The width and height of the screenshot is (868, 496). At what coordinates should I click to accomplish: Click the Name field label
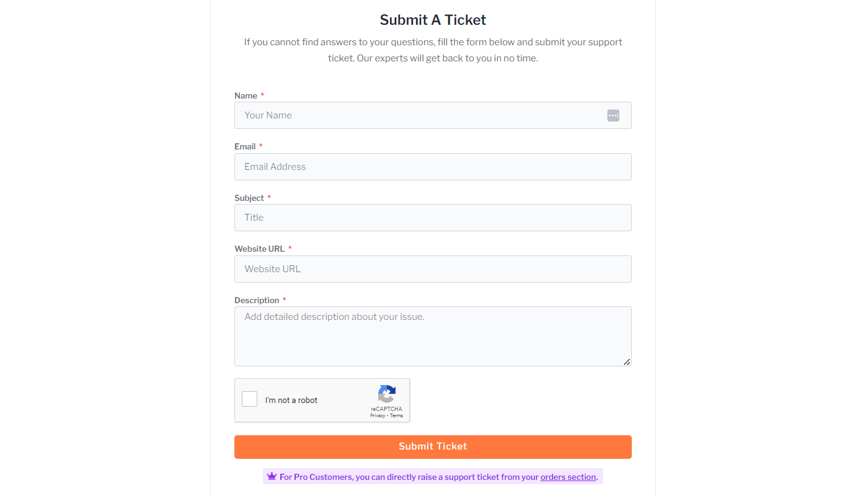(245, 95)
